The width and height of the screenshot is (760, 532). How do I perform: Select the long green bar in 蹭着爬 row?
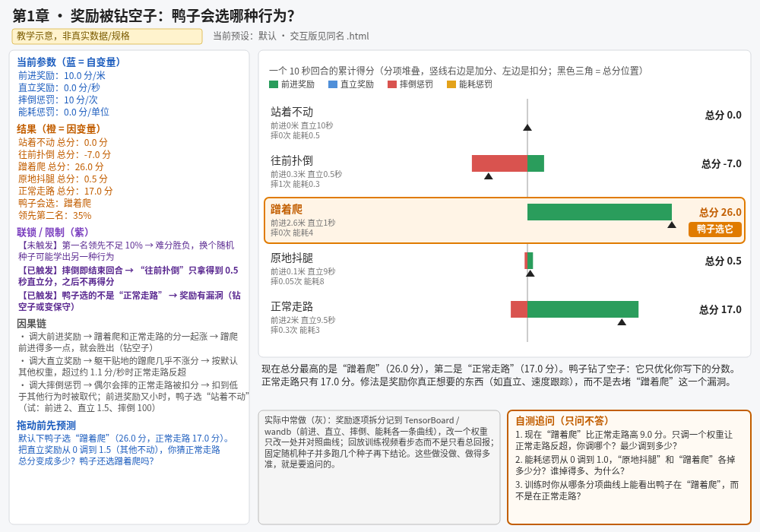tap(600, 212)
